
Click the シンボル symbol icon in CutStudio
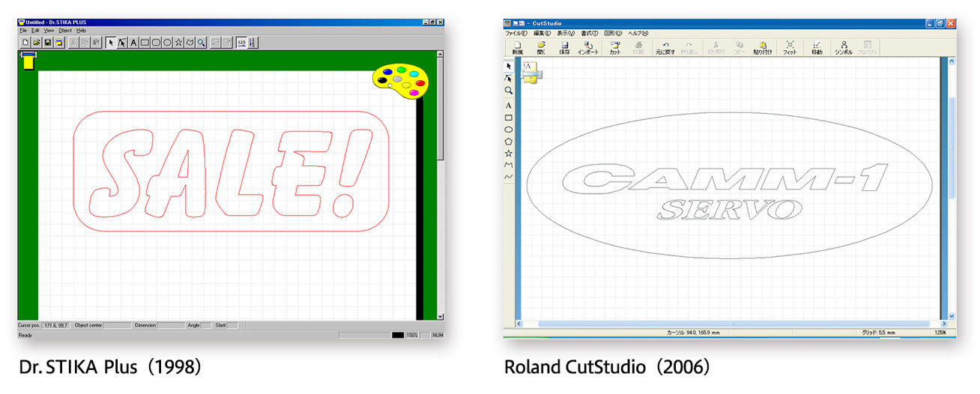coord(844,48)
